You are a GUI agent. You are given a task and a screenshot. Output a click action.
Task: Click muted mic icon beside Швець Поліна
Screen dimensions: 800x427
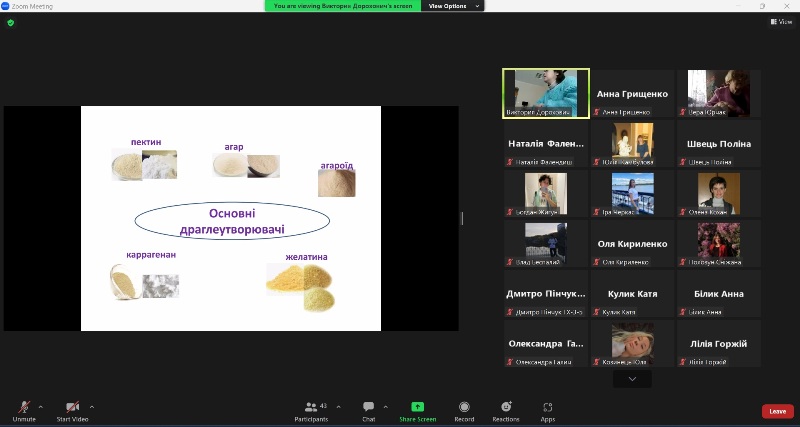pyautogui.click(x=683, y=162)
